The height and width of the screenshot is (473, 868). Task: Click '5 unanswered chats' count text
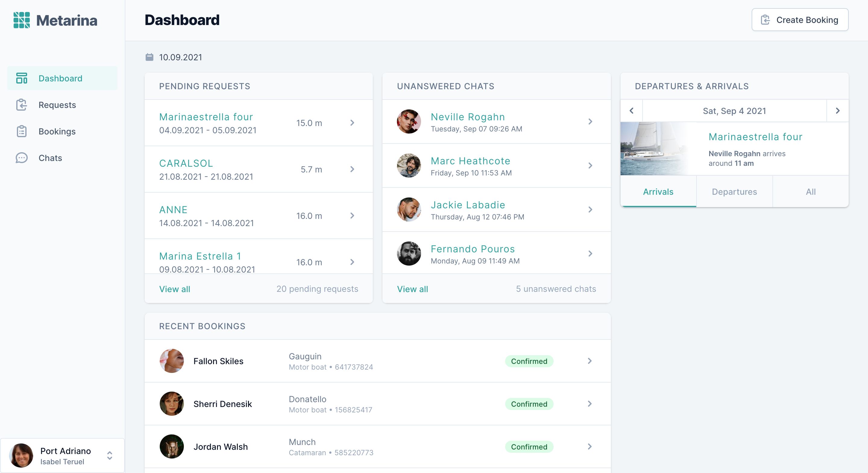click(x=556, y=289)
